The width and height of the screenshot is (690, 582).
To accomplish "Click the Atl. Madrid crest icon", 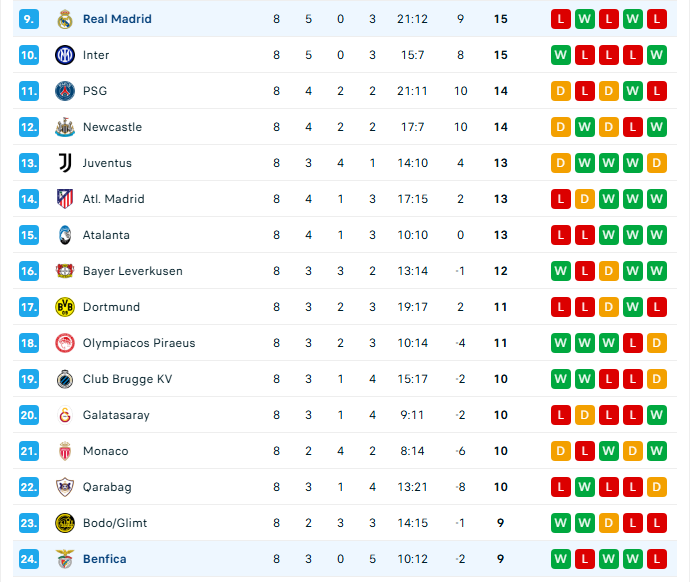I will click(65, 199).
